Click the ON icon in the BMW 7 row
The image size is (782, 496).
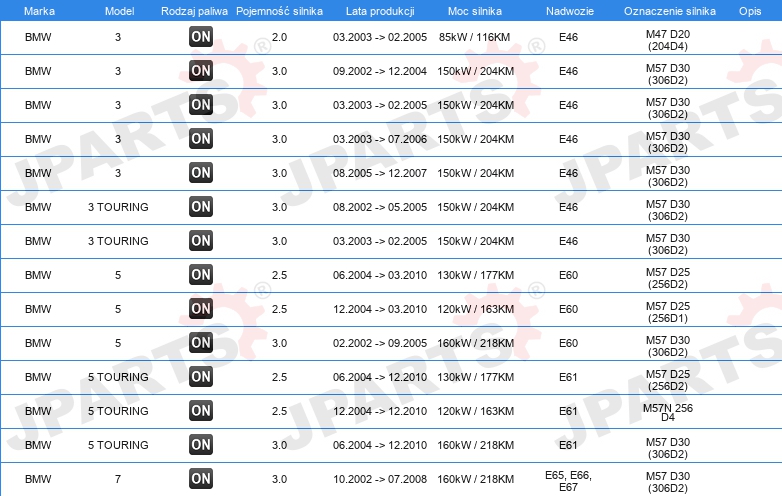tap(201, 479)
